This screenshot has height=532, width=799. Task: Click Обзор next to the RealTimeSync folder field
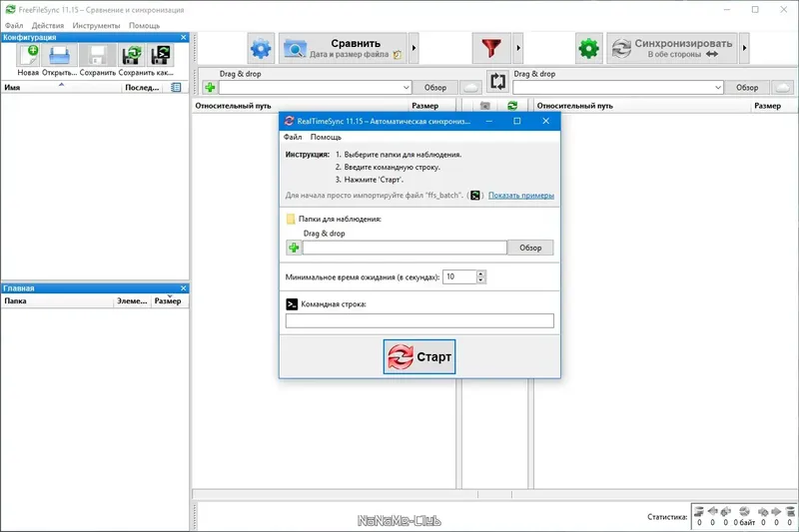point(530,248)
